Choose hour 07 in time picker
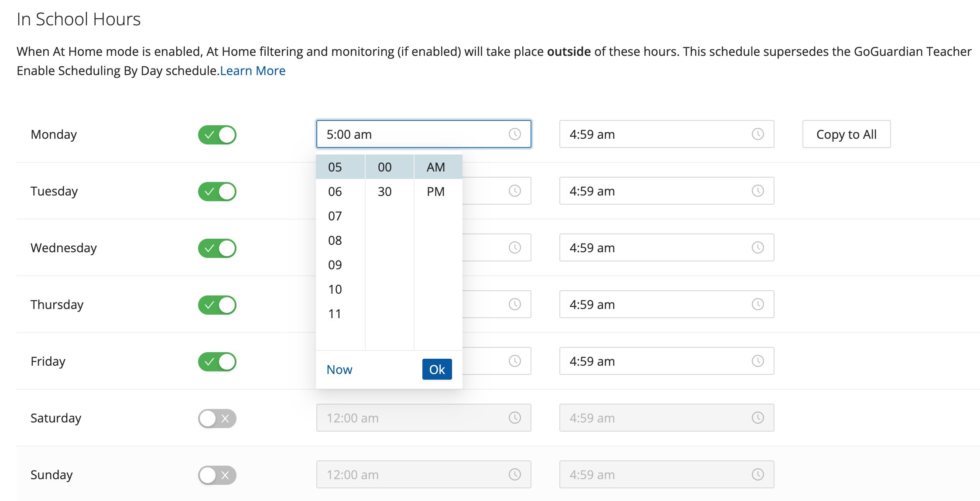The width and height of the screenshot is (980, 501). (340, 216)
